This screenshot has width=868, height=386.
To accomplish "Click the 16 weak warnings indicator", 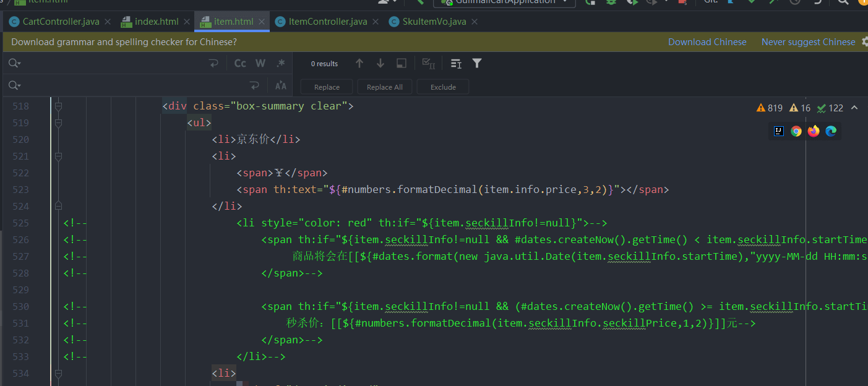I will click(x=799, y=108).
